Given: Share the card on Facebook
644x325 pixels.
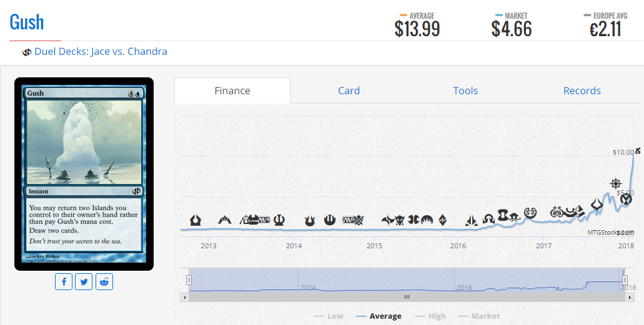Looking at the screenshot, I should pos(64,282).
